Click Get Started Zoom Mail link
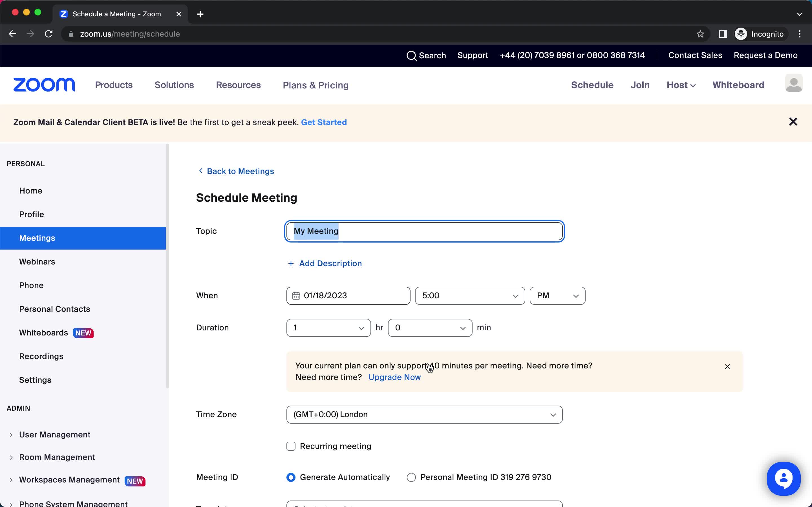Screen dimensions: 812x507 [324, 122]
